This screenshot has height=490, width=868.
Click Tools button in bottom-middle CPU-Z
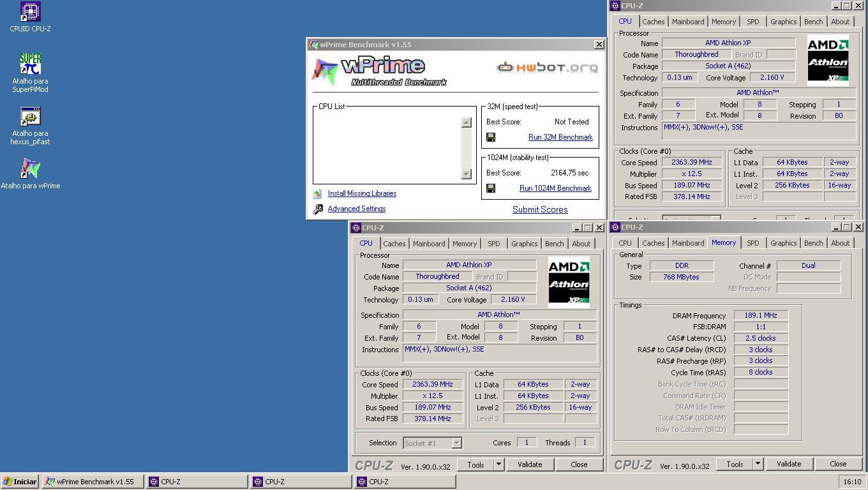pos(475,464)
